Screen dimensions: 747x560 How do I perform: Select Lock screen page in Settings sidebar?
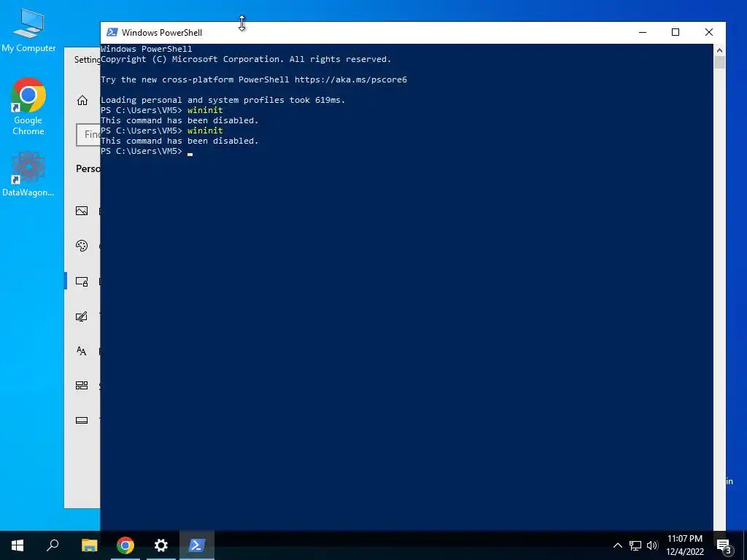pos(82,281)
